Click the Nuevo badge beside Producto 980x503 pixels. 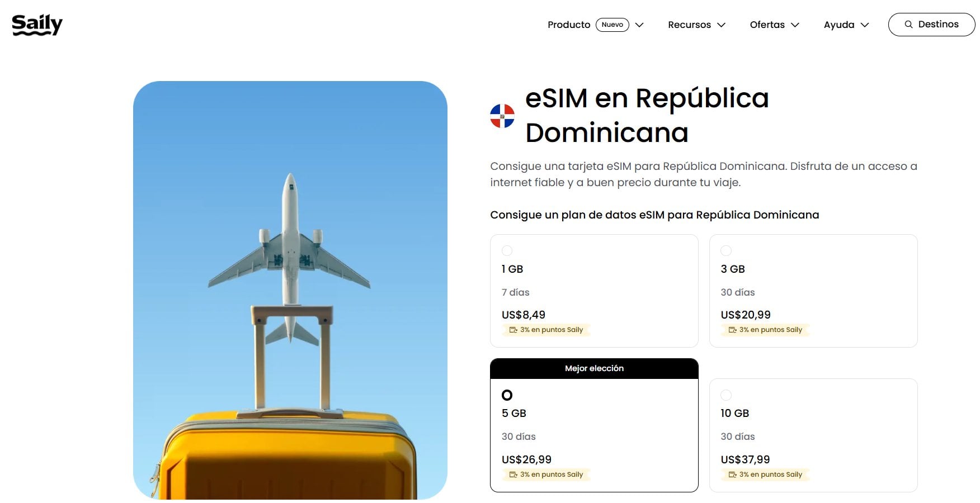pyautogui.click(x=612, y=25)
